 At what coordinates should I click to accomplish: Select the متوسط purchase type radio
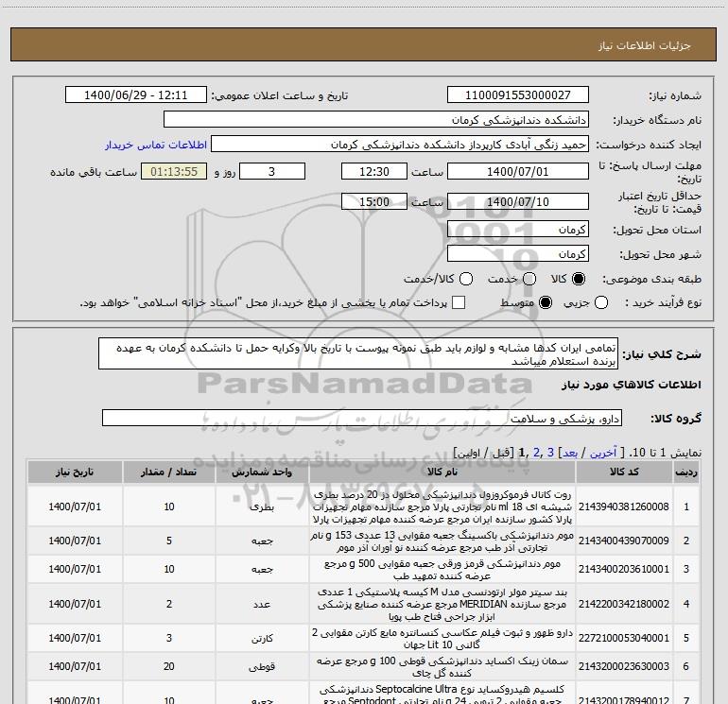pos(546,302)
